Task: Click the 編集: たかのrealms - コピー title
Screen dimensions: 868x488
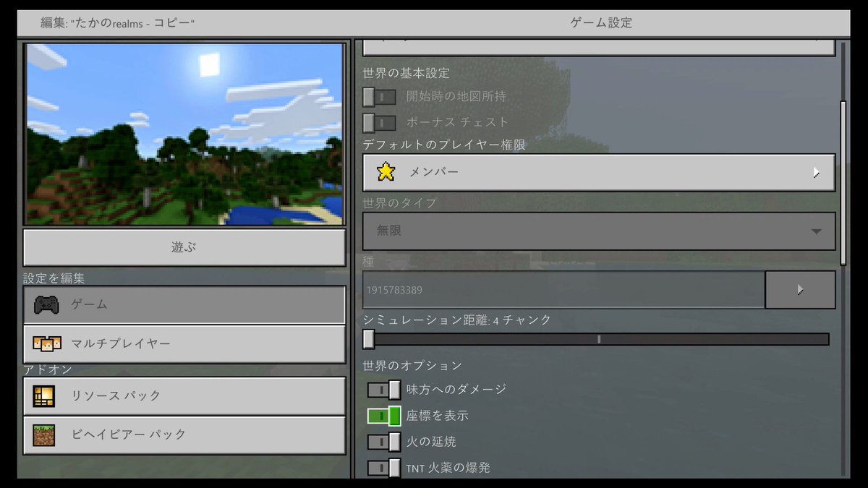Action: (117, 22)
